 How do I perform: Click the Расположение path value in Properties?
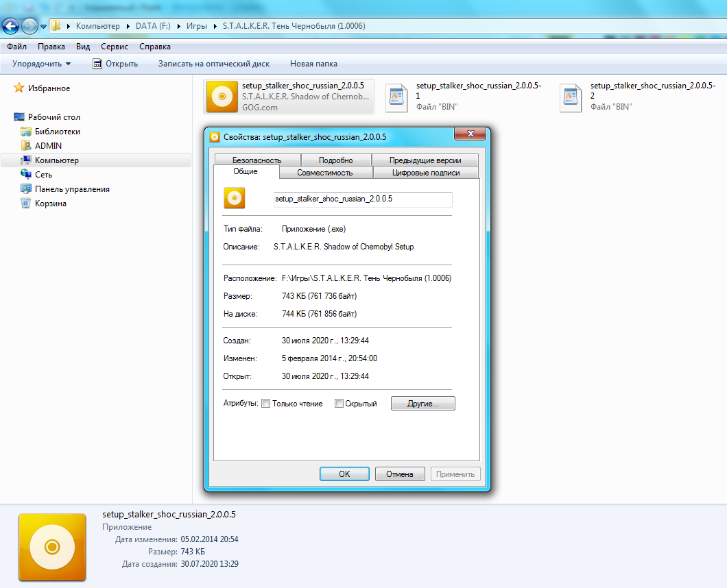pyautogui.click(x=366, y=278)
